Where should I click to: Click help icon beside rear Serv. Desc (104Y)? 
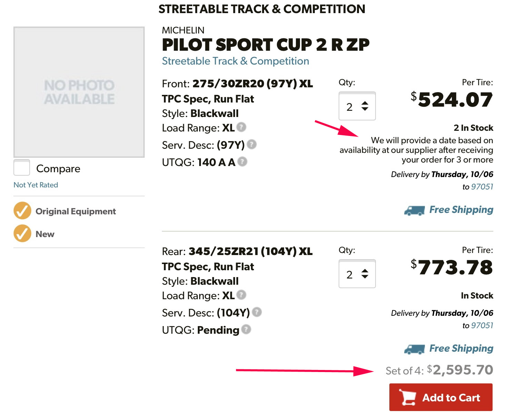(257, 312)
